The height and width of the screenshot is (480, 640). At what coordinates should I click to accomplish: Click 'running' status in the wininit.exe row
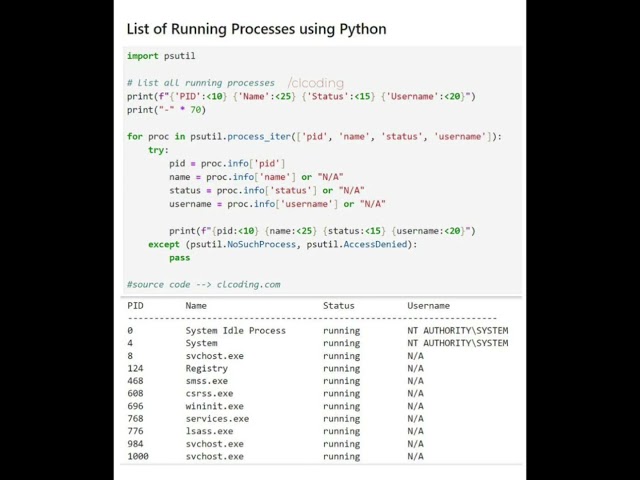click(342, 406)
